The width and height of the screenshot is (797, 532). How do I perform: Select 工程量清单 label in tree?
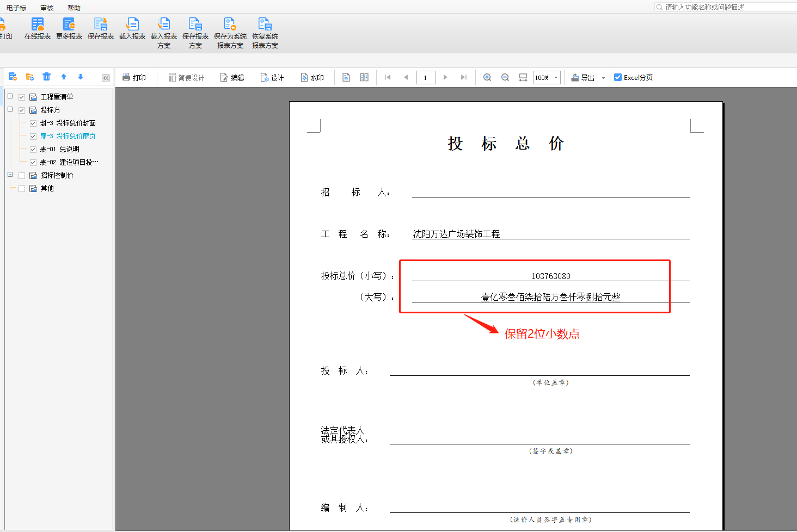tap(57, 97)
